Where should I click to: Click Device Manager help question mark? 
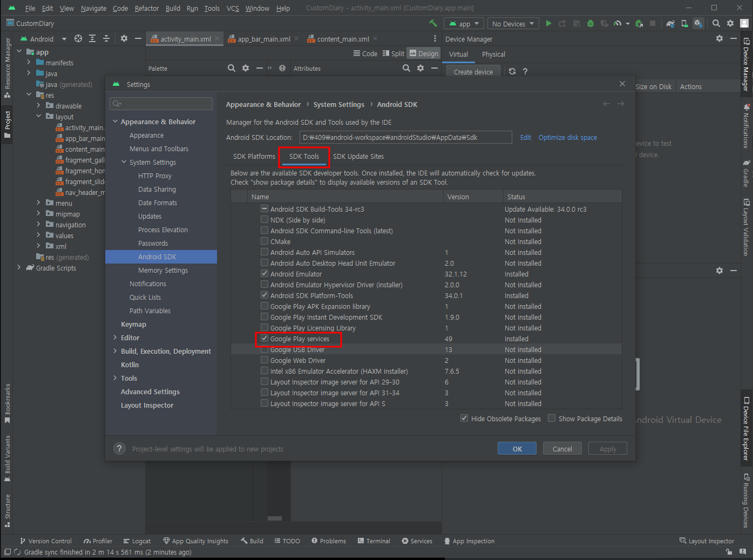pyautogui.click(x=525, y=71)
